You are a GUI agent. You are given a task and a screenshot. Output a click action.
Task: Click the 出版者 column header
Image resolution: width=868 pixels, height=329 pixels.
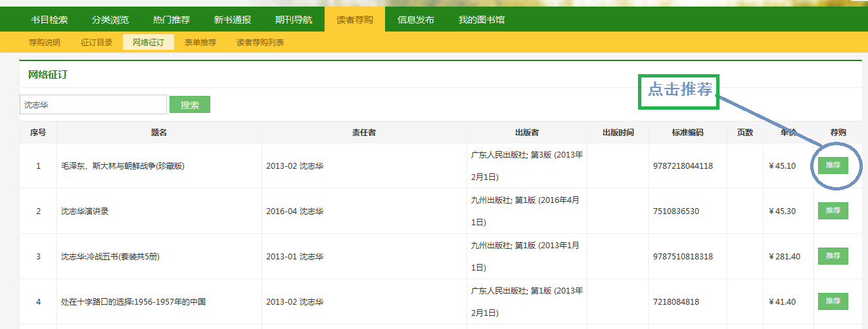pos(527,133)
